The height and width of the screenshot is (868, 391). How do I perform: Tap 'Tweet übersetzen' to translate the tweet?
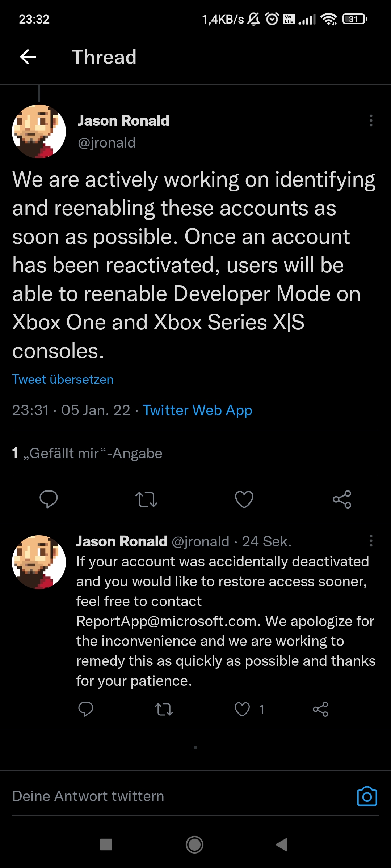coord(63,379)
